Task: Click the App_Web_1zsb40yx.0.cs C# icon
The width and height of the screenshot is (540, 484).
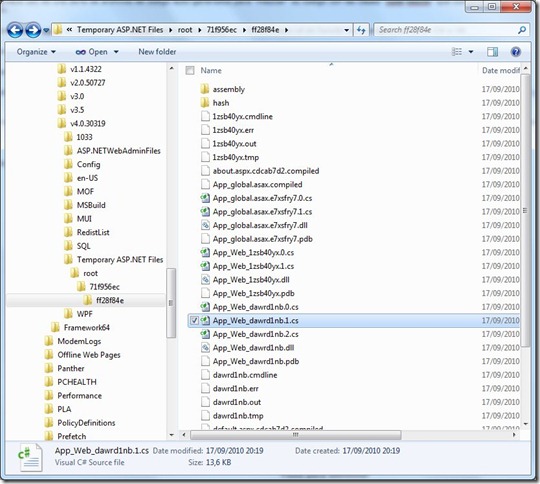Action: click(205, 253)
